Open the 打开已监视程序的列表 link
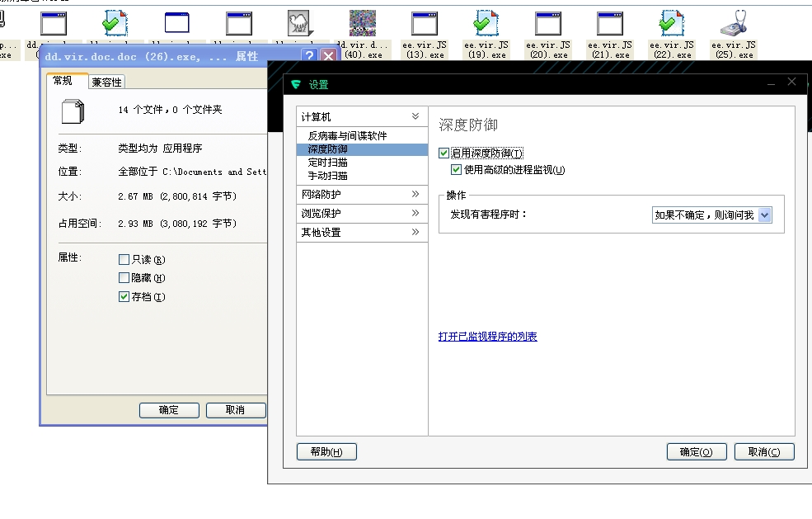The image size is (812, 519). pyautogui.click(x=487, y=337)
